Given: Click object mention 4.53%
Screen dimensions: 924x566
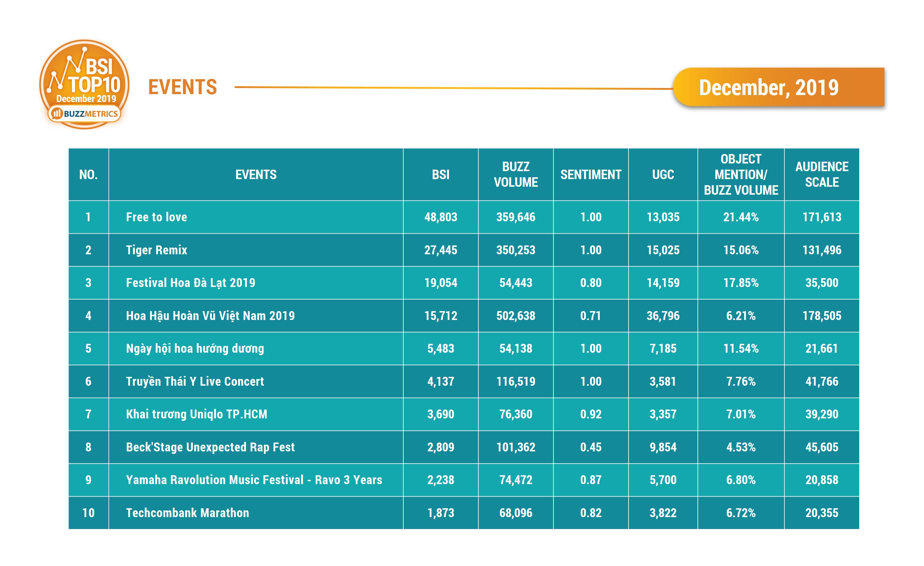Looking at the screenshot, I should click(x=741, y=447).
